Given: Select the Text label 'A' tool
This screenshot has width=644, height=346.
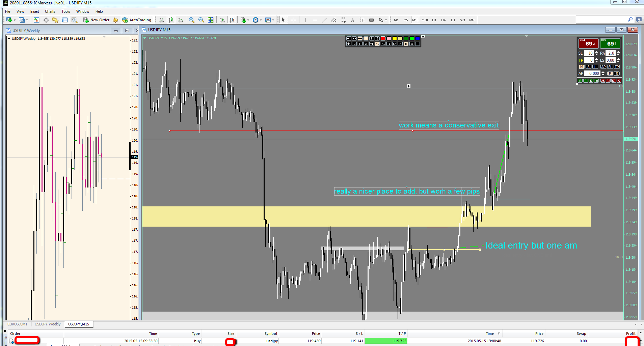Looking at the screenshot, I should [352, 20].
